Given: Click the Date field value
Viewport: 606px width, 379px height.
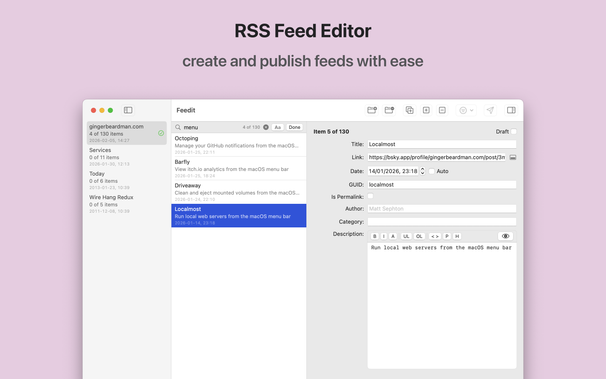Looking at the screenshot, I should [x=393, y=171].
